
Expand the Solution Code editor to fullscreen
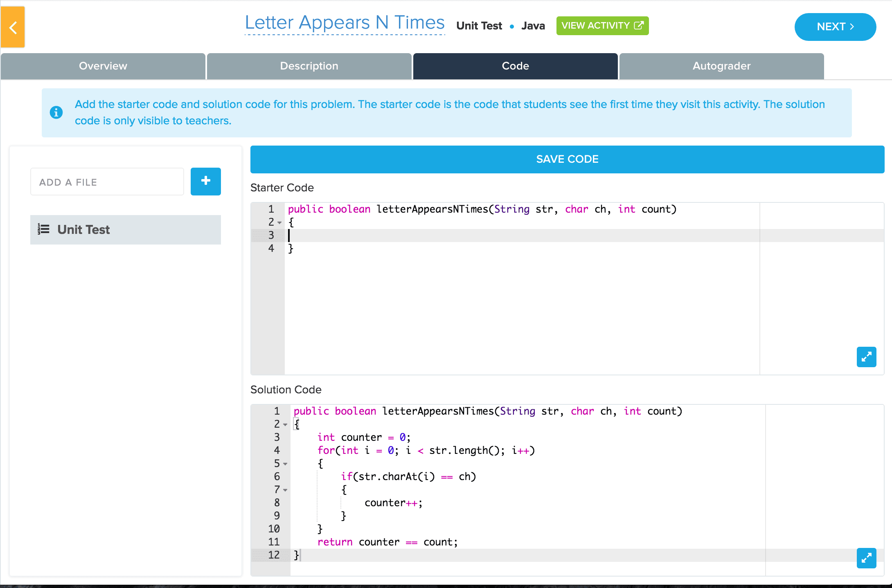pyautogui.click(x=866, y=558)
